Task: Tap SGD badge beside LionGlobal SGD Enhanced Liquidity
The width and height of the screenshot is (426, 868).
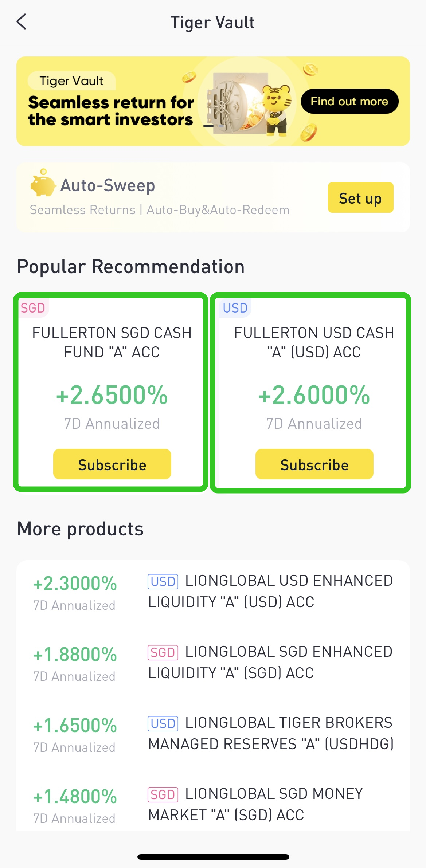Action: tap(163, 652)
